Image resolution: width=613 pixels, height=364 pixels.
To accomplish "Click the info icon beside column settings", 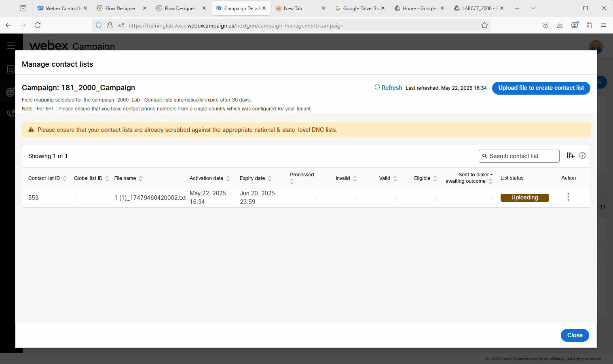I will (x=582, y=156).
